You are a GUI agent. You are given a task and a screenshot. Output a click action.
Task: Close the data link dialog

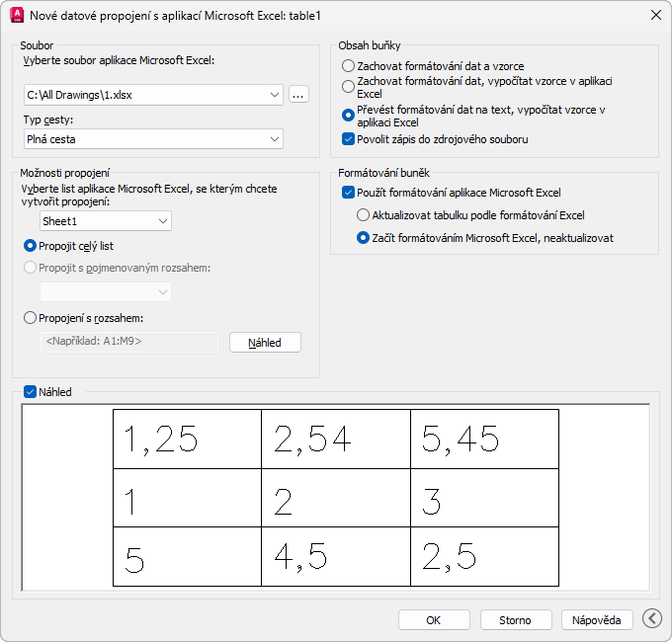656,16
